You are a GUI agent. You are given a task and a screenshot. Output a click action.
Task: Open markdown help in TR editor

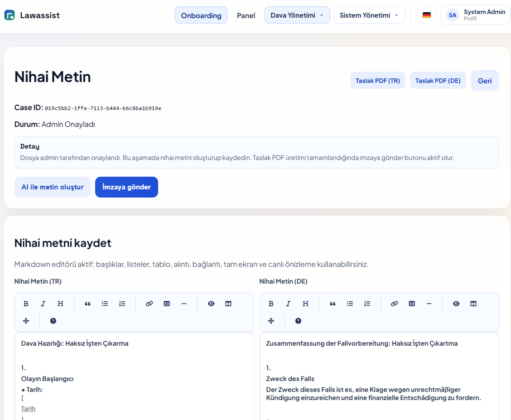[53, 321]
